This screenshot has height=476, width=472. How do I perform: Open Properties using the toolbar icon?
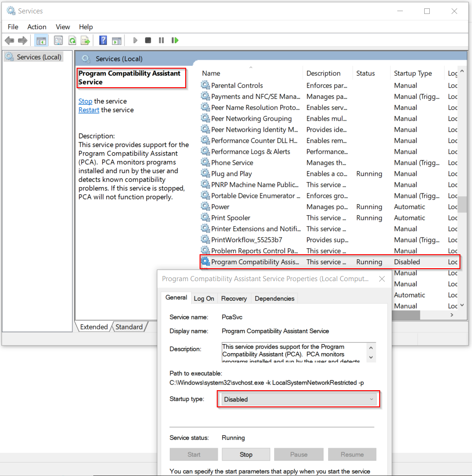[x=58, y=40]
